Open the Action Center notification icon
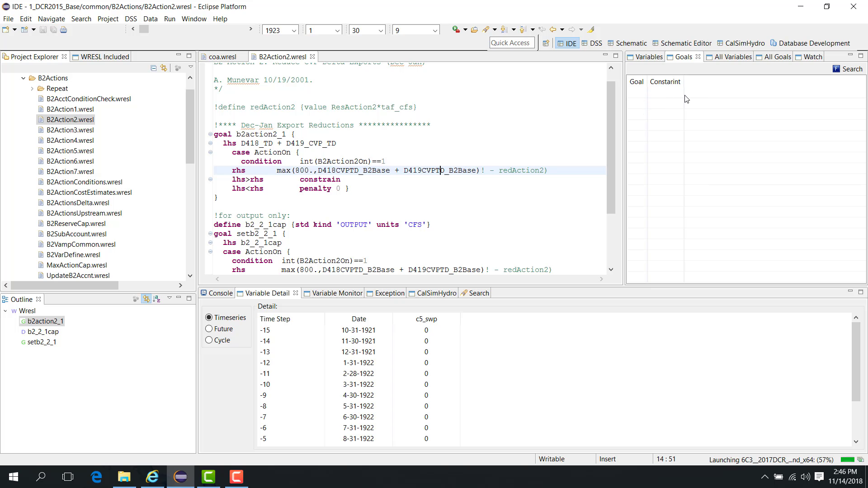The height and width of the screenshot is (488, 868). (819, 477)
